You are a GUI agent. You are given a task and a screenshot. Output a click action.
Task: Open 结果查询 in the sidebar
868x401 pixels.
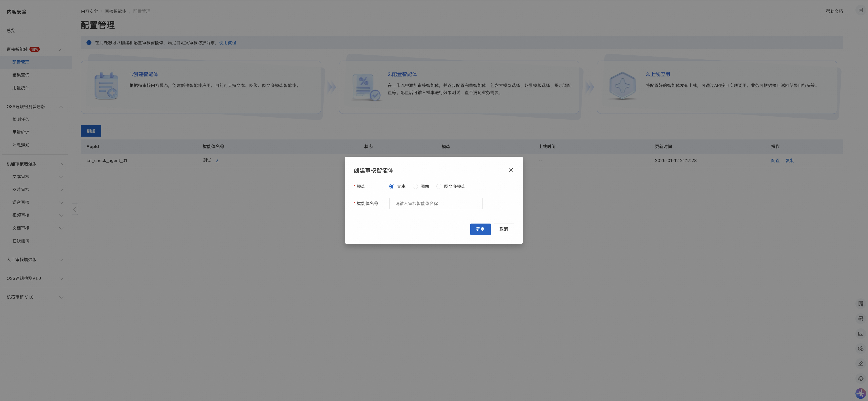pyautogui.click(x=21, y=75)
